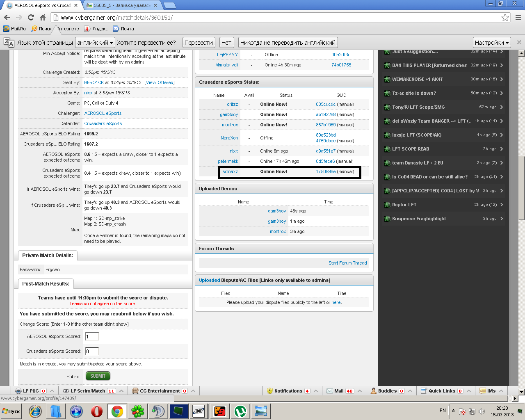The width and height of the screenshot is (525, 420).
Task: Go to the browser Home page icon
Action: coord(43,17)
